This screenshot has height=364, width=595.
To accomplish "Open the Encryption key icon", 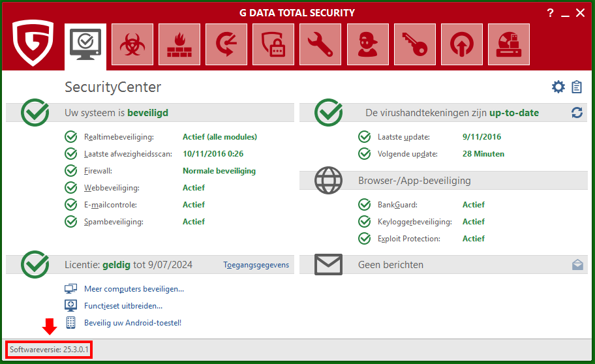I will coord(415,44).
